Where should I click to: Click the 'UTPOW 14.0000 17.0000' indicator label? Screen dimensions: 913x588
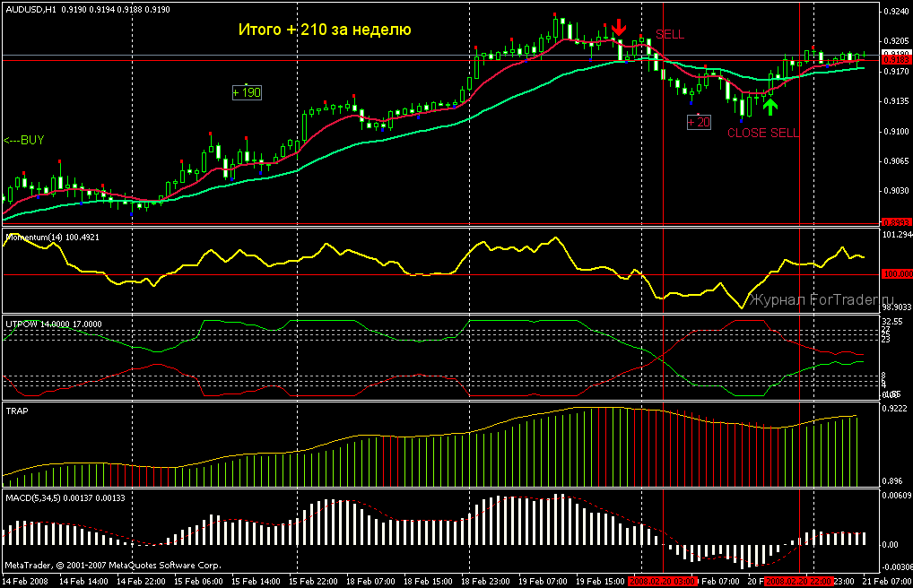pyautogui.click(x=54, y=324)
